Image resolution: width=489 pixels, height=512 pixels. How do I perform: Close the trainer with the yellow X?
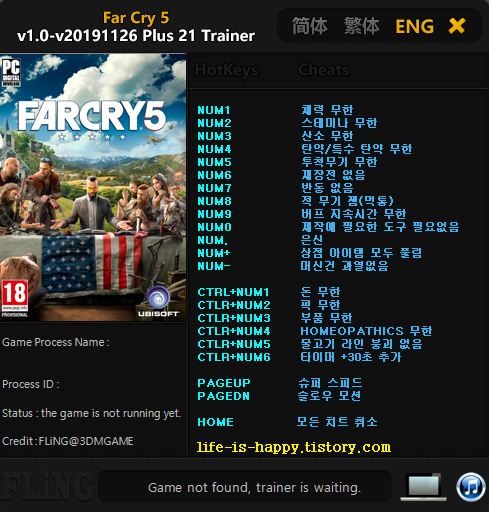click(x=457, y=26)
